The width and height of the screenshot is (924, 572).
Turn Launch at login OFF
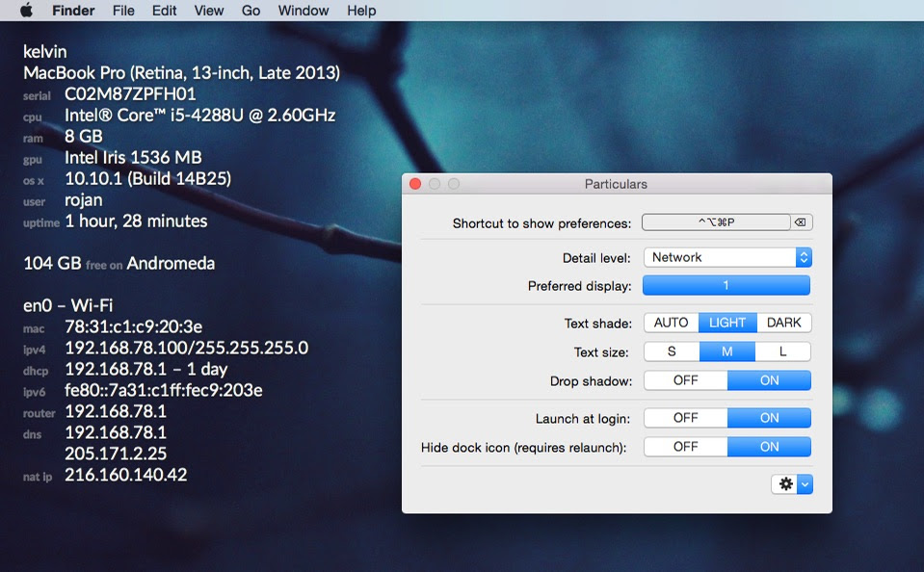point(685,418)
